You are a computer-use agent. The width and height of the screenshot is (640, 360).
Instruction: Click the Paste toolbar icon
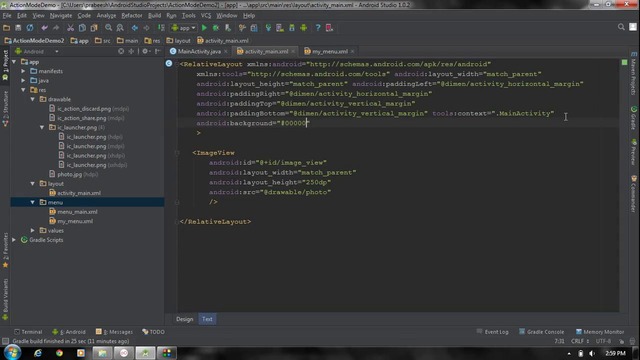94,28
